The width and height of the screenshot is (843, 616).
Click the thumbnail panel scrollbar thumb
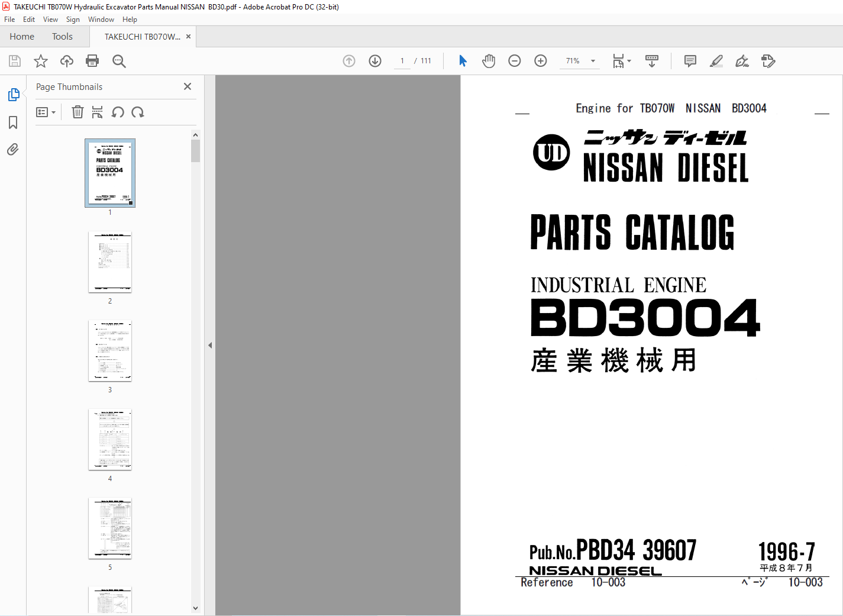click(x=195, y=151)
